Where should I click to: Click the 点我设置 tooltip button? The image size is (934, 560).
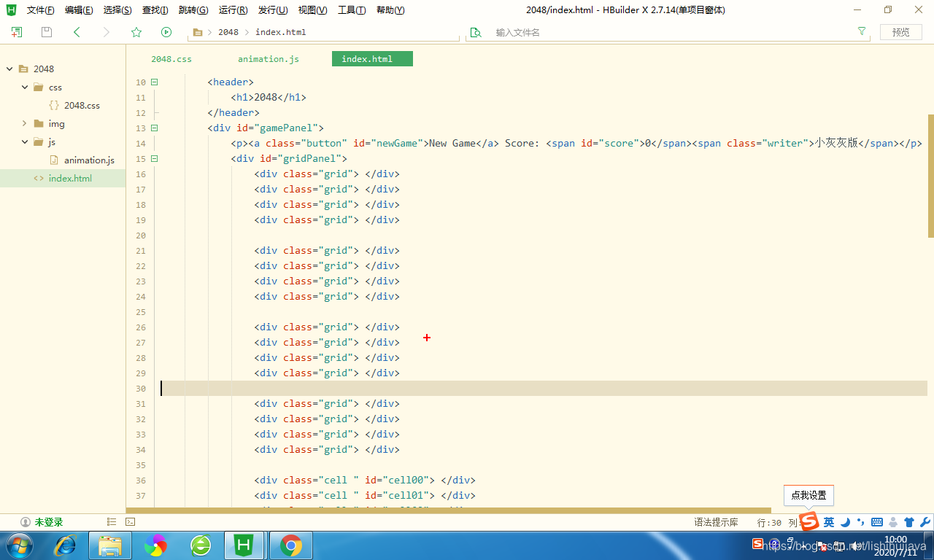pos(808,495)
